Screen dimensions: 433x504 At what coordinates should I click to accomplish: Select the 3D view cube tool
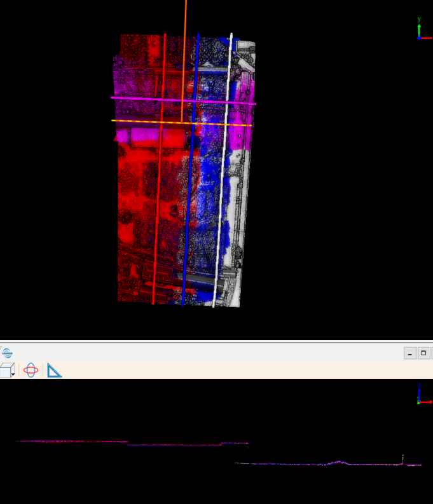6,371
